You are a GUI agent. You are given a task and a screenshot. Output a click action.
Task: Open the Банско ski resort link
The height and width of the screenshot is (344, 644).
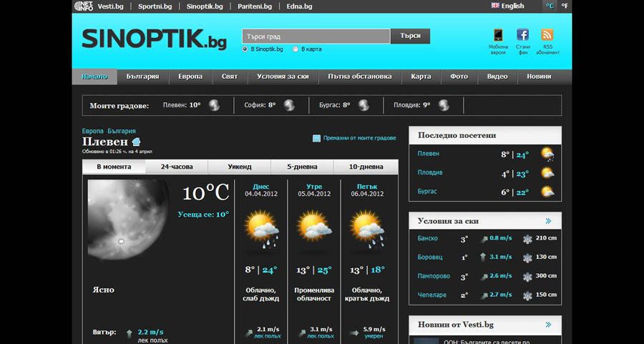[428, 238]
